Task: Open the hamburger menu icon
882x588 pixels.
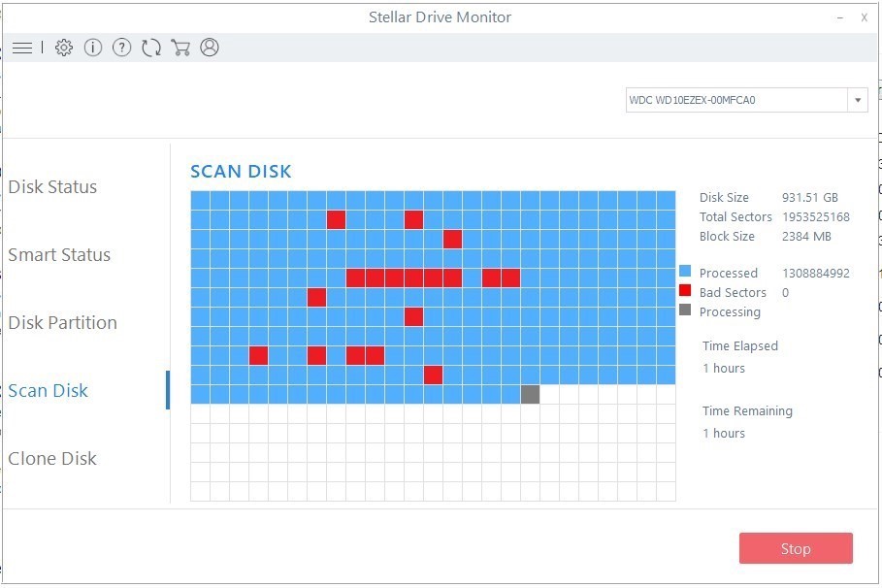Action: tap(22, 48)
